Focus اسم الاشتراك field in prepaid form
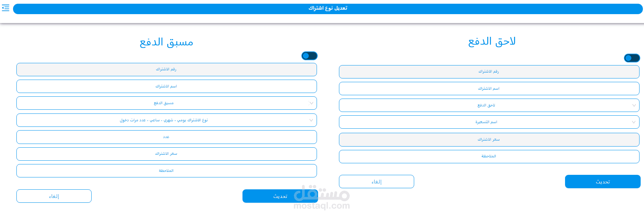 coord(166,86)
